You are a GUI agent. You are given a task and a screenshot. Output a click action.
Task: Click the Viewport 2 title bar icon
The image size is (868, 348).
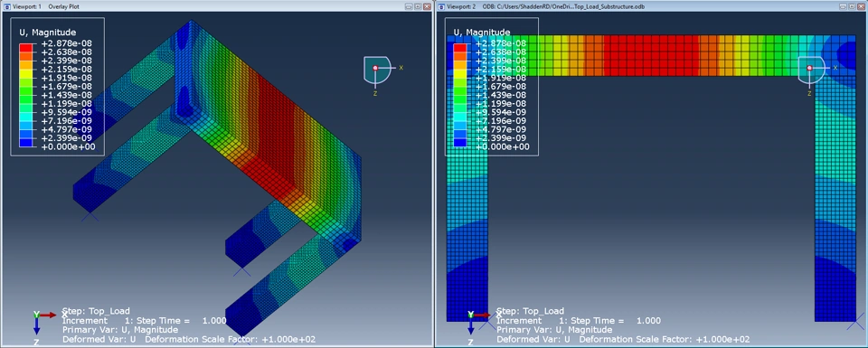(441, 6)
